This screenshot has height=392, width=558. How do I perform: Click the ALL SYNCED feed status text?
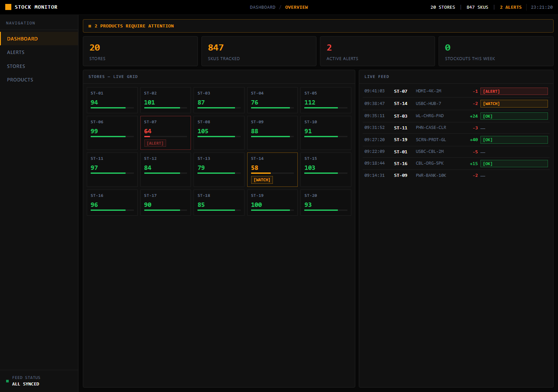pyautogui.click(x=26, y=384)
